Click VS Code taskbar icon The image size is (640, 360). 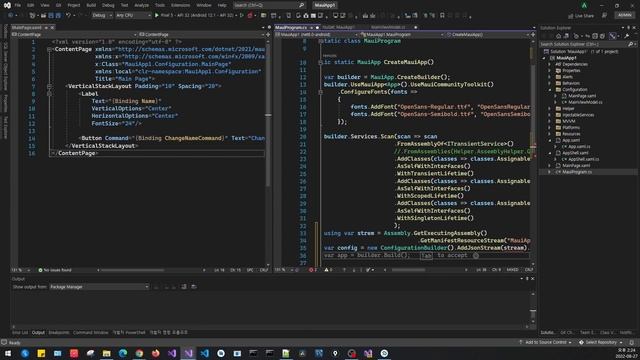click(204, 353)
